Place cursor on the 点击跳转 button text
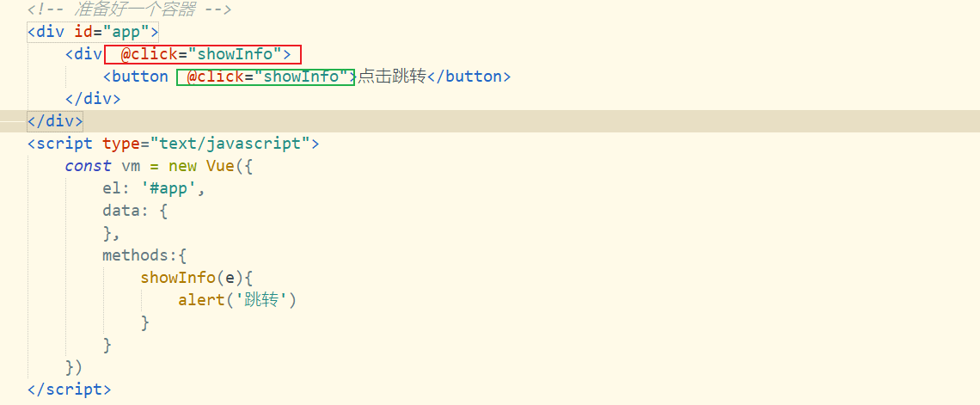The height and width of the screenshot is (405, 980). 392,77
